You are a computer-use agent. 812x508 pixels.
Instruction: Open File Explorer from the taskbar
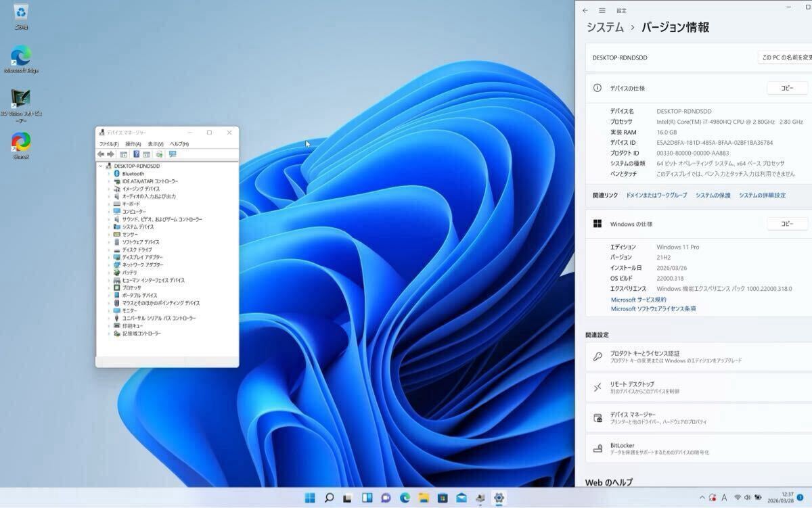424,498
